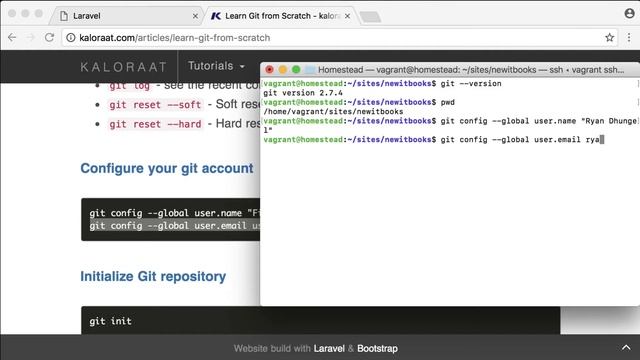Open a new tab with the new-tab button

370,17
